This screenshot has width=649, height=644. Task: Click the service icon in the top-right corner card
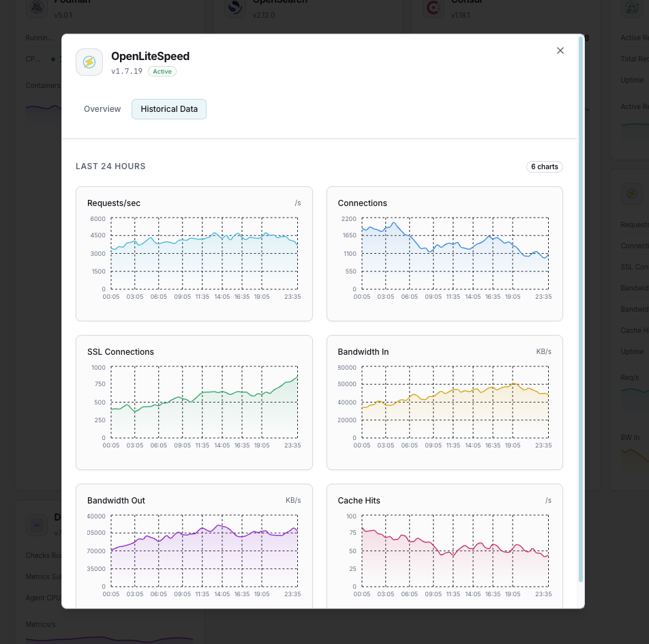coord(632,9)
